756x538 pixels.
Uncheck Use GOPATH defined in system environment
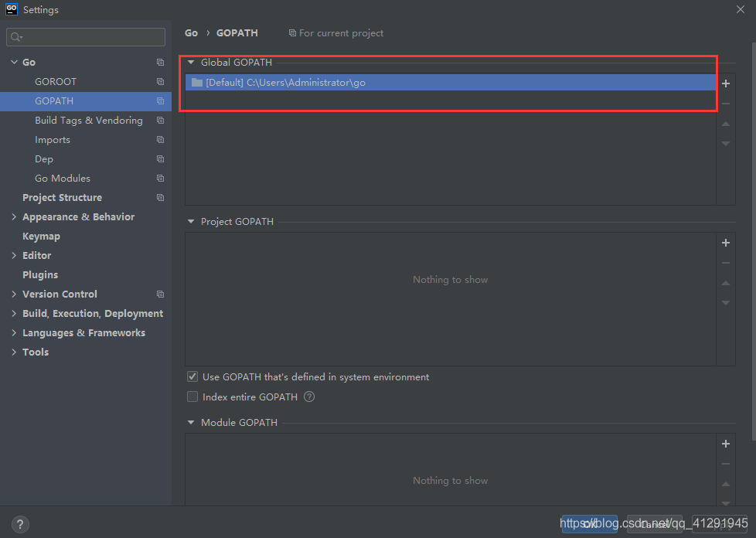pyautogui.click(x=192, y=376)
